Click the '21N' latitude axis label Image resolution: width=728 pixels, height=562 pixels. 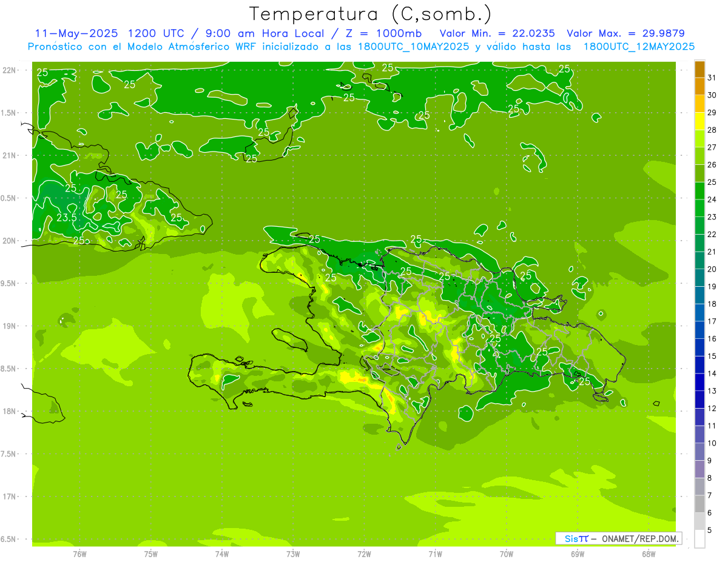(8, 156)
